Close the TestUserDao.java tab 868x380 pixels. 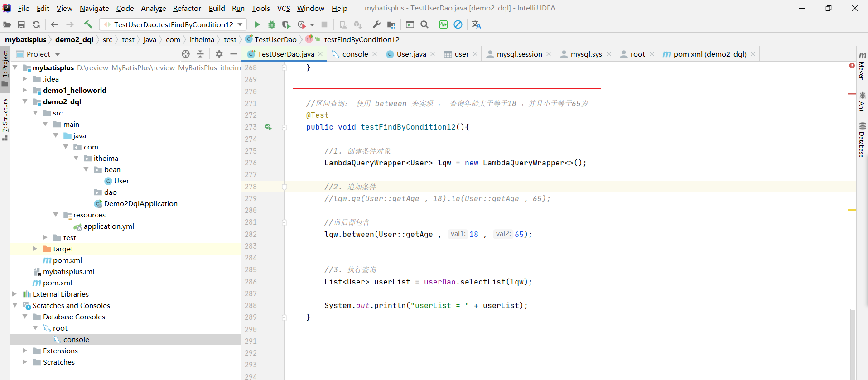click(x=320, y=54)
